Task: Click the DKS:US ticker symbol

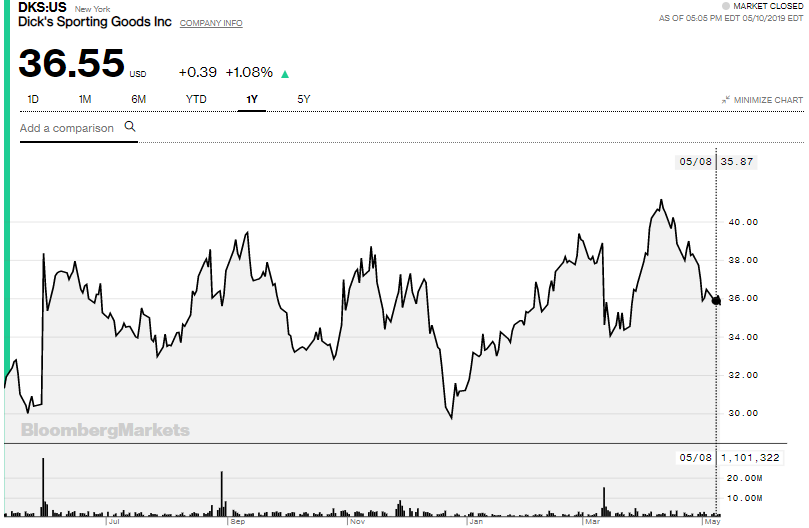Action: [42, 7]
